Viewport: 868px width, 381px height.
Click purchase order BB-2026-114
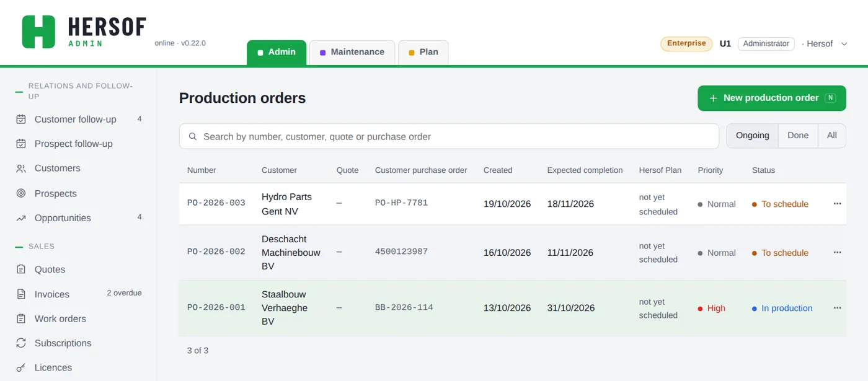click(404, 307)
